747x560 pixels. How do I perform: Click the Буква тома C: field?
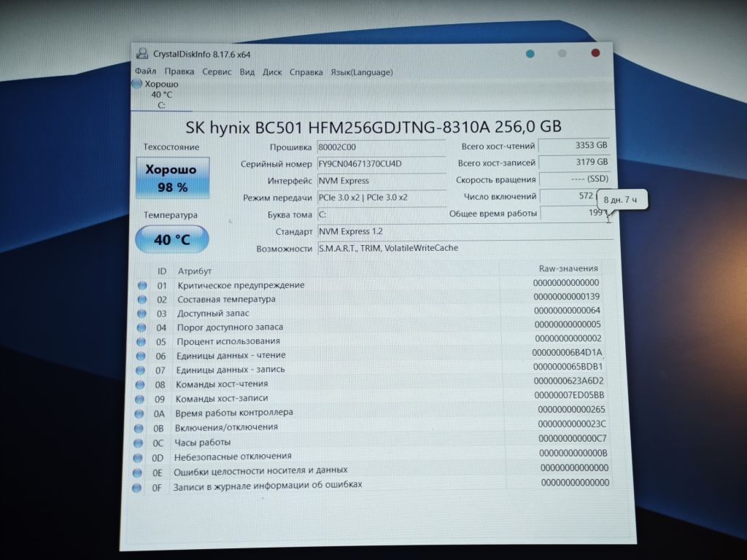click(x=381, y=214)
